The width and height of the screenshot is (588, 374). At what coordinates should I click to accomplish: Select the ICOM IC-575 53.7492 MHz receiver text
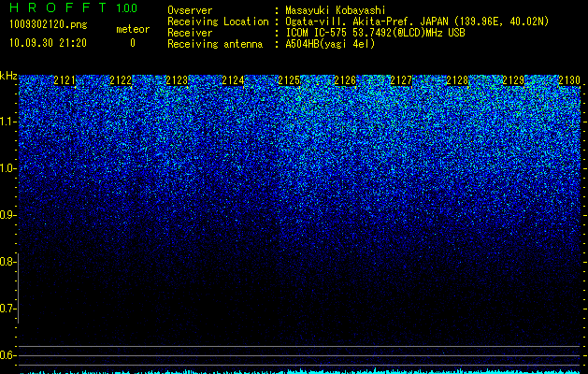(375, 33)
